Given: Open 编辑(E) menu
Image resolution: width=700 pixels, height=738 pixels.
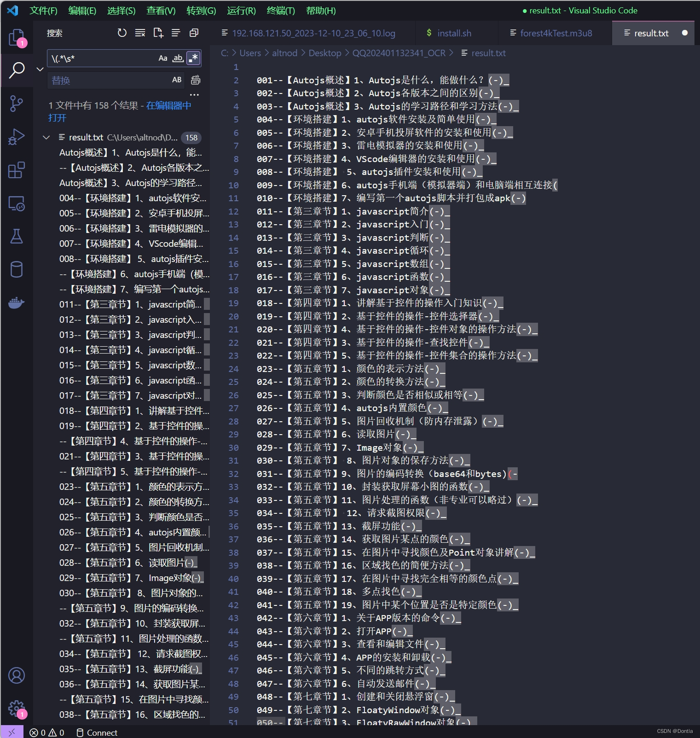Looking at the screenshot, I should 82,10.
